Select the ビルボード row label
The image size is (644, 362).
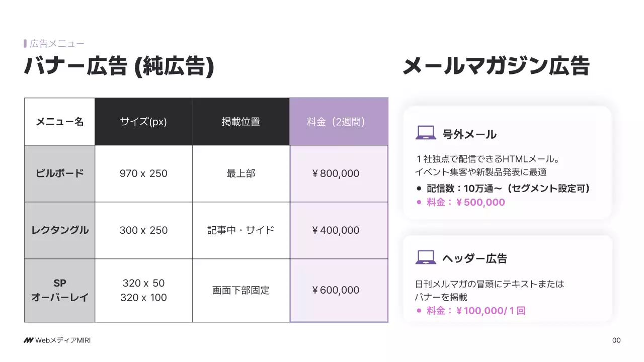coord(60,173)
